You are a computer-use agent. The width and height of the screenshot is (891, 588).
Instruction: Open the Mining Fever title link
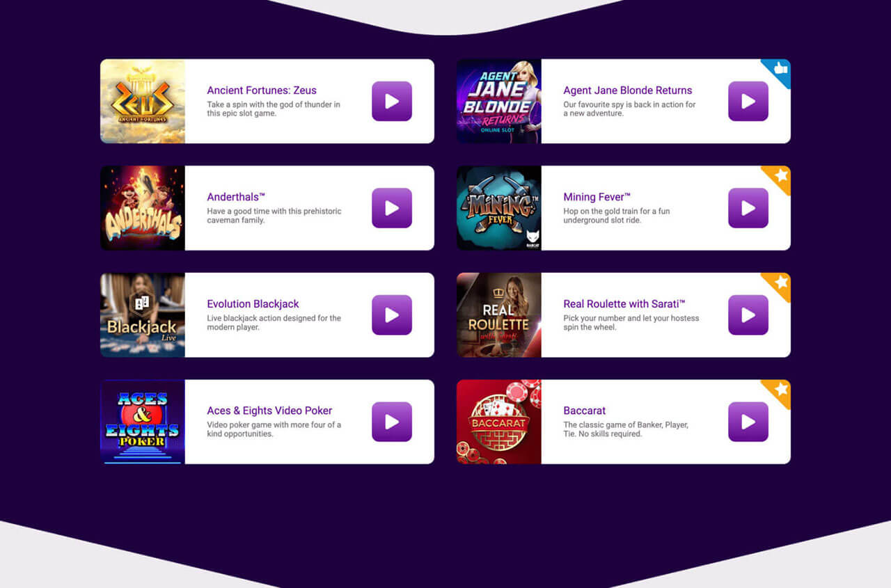point(597,197)
